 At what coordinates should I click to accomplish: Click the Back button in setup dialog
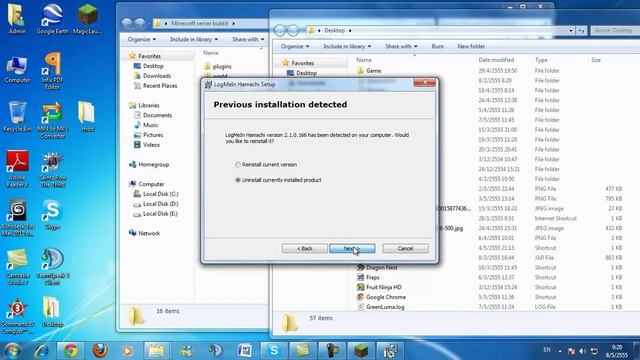(x=304, y=248)
